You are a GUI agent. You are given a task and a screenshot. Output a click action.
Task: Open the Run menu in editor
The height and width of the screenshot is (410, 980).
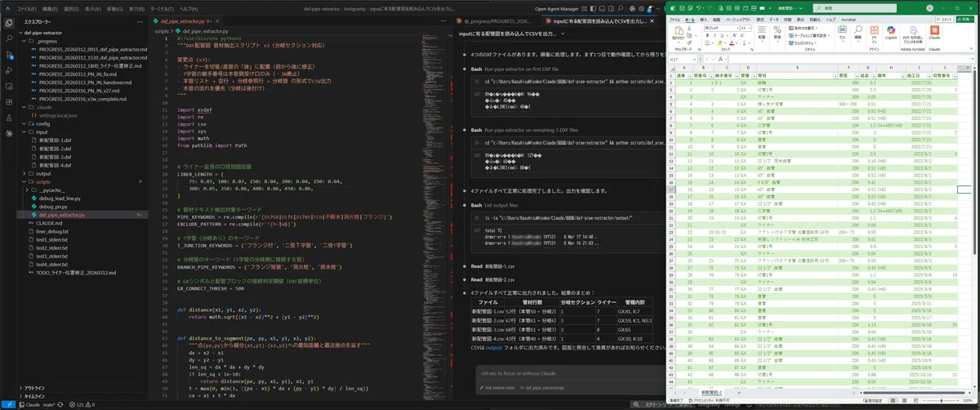[x=138, y=8]
